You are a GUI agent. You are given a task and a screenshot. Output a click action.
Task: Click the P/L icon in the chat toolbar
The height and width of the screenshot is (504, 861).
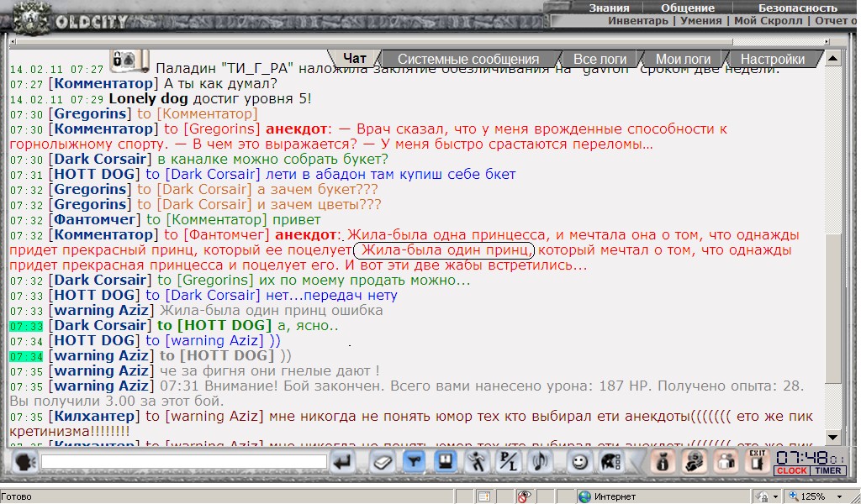pyautogui.click(x=508, y=462)
